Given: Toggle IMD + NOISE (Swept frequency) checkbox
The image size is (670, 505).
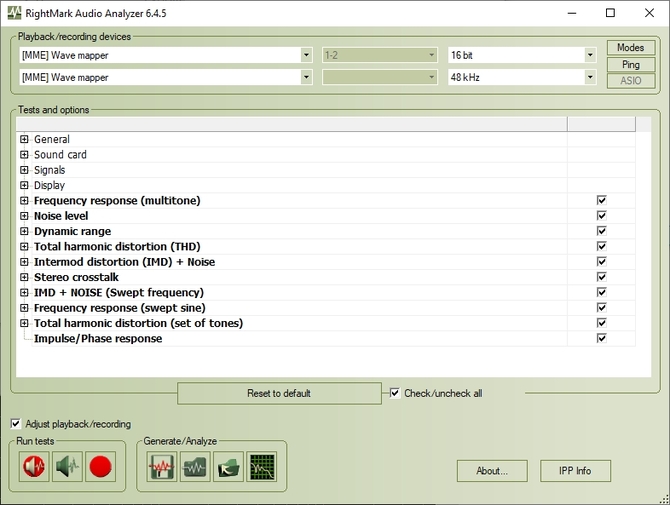Looking at the screenshot, I should [602, 293].
